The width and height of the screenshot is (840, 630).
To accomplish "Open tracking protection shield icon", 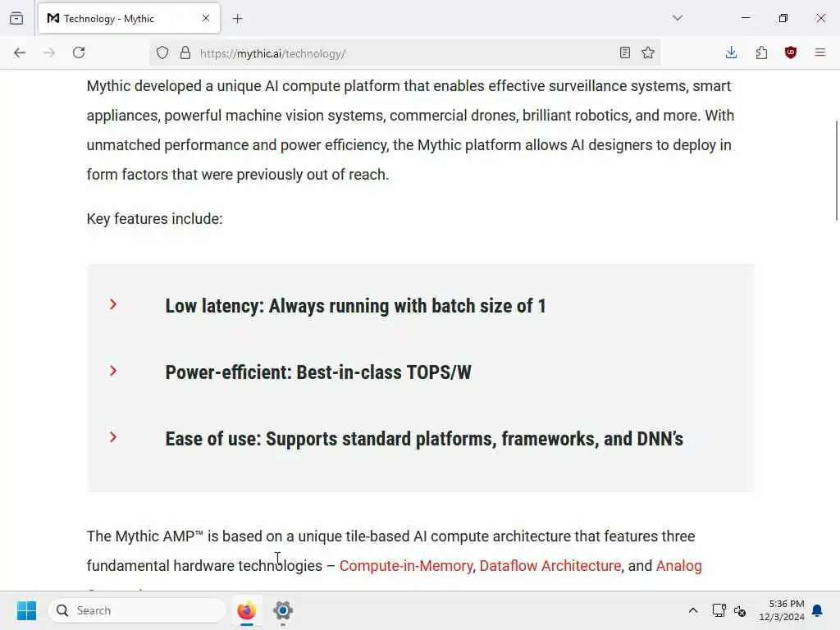I will [x=162, y=52].
